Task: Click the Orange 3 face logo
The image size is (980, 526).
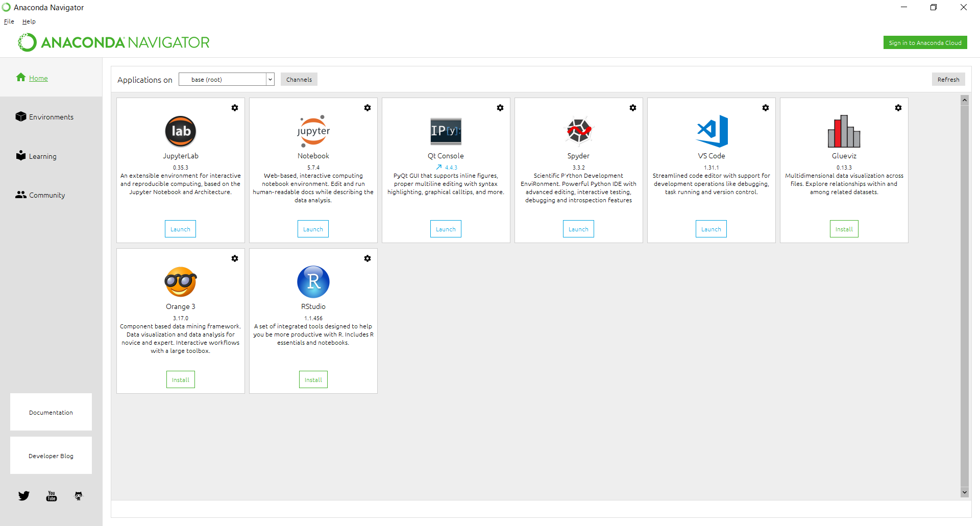Action: 181,282
